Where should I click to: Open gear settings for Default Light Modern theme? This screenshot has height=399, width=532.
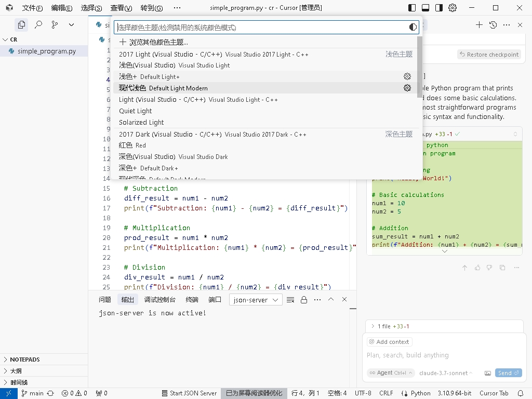click(x=407, y=88)
